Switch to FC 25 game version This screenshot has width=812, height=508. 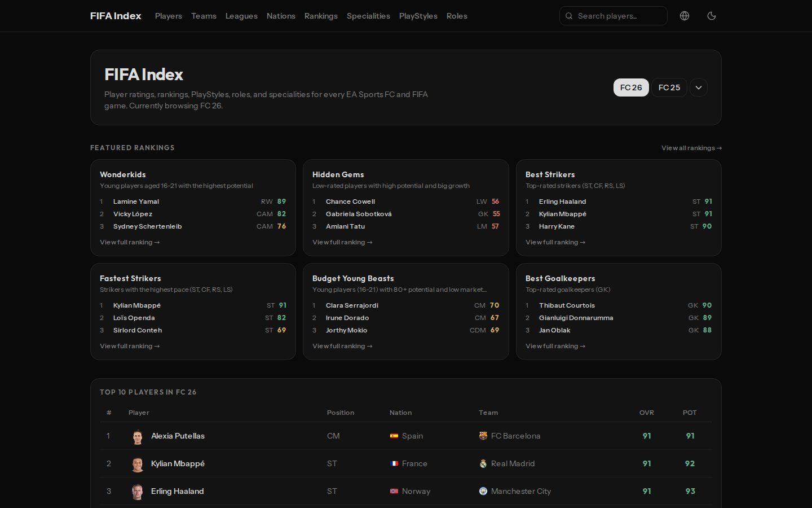(x=669, y=87)
